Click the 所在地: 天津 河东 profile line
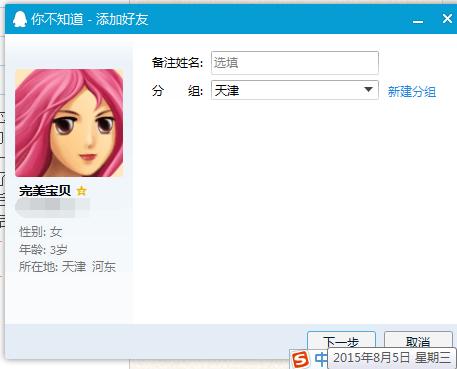Image resolution: width=457 pixels, height=369 pixels. pos(67,267)
